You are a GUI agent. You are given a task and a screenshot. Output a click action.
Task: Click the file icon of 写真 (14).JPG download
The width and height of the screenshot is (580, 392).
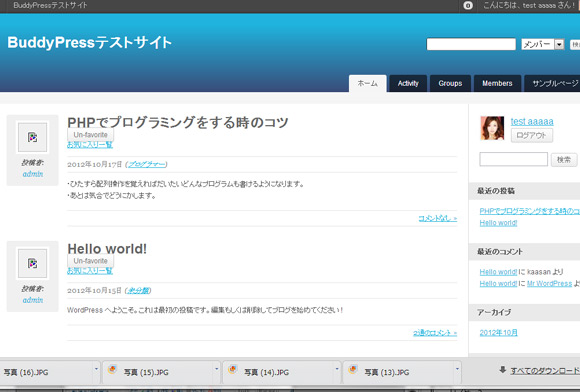[x=233, y=369]
